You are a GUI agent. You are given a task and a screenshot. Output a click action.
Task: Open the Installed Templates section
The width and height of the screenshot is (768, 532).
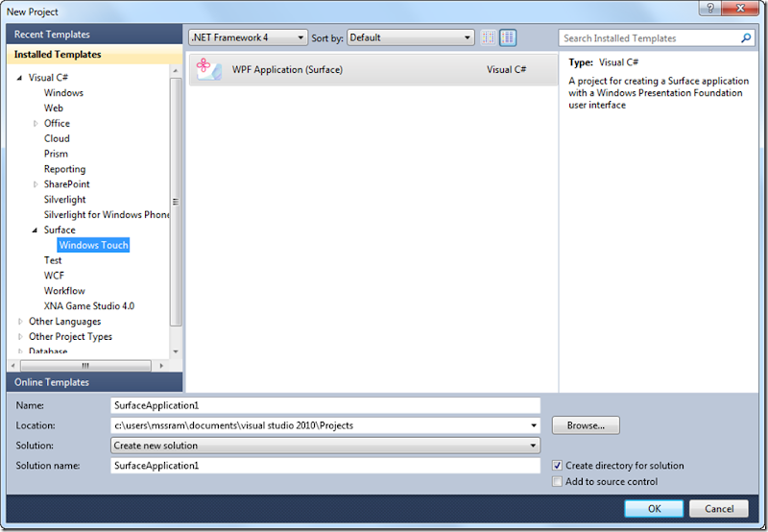pos(94,55)
